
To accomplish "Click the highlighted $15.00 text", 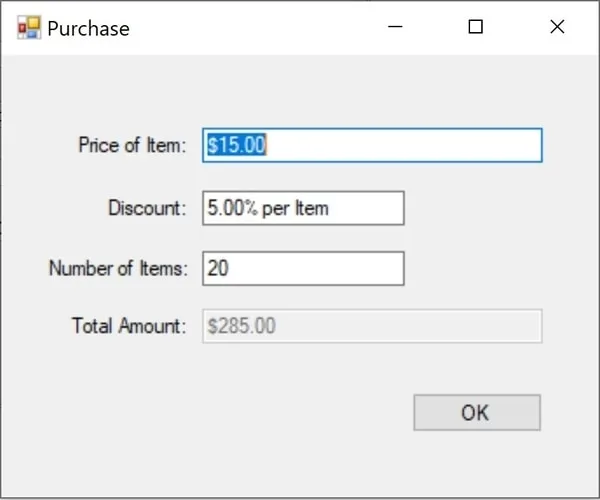I will [x=236, y=145].
